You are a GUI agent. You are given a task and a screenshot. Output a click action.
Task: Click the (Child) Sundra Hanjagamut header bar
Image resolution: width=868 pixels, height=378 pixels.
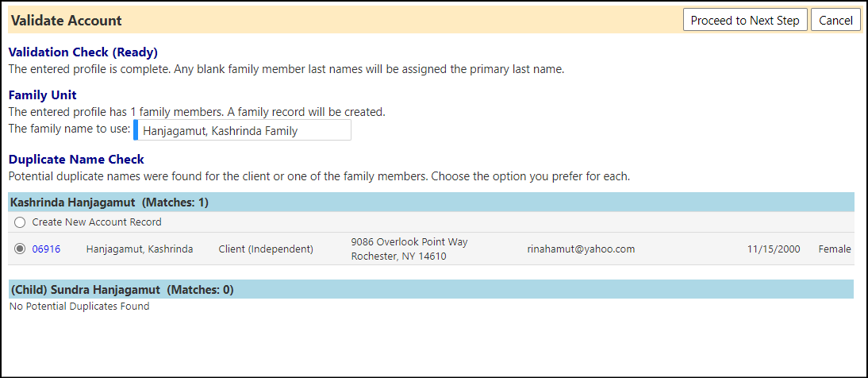click(x=432, y=289)
